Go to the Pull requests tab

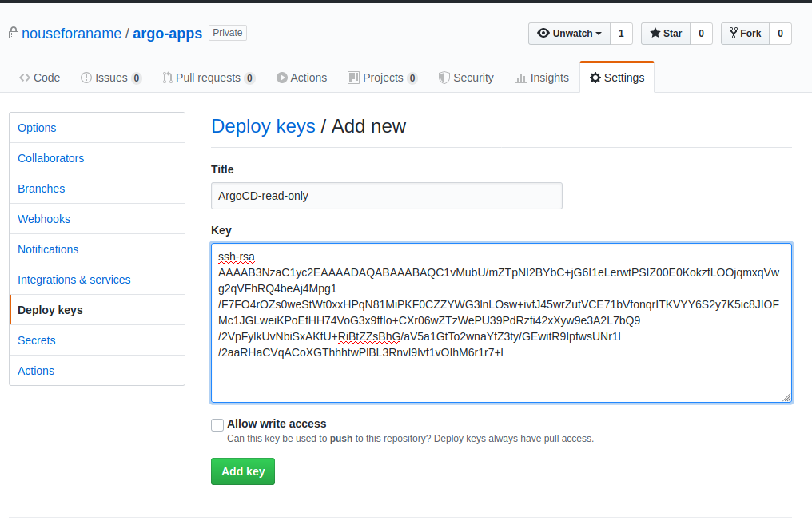coord(209,78)
